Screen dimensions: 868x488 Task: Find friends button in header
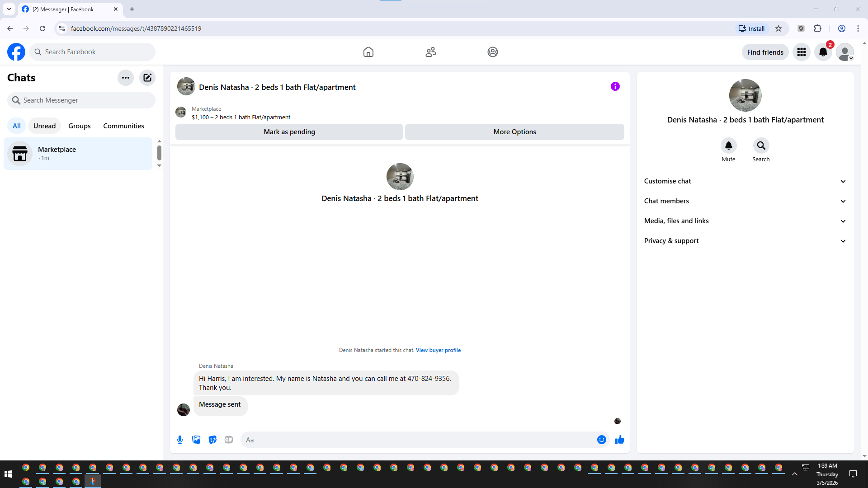(x=765, y=52)
